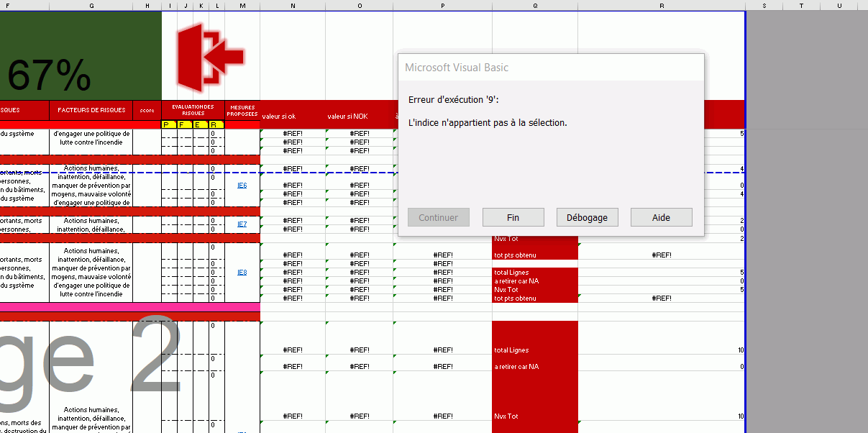Click the IE8 hyperlink

coord(242,273)
